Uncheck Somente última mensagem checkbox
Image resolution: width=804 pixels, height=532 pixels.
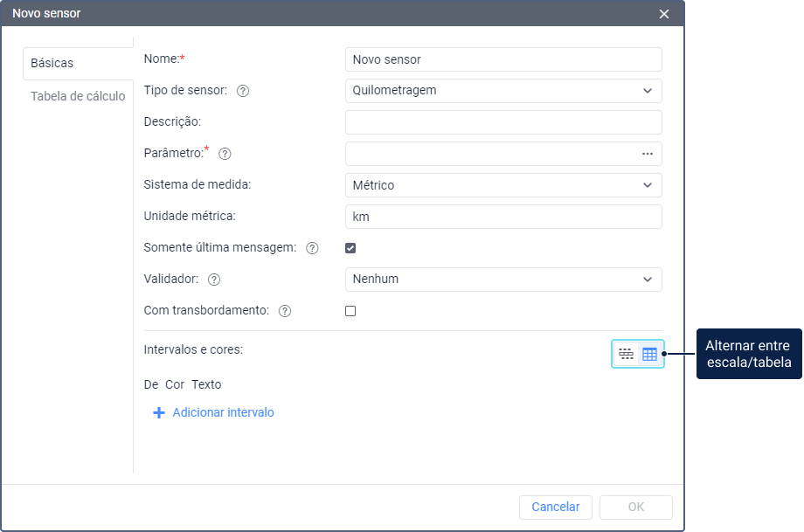tap(350, 248)
